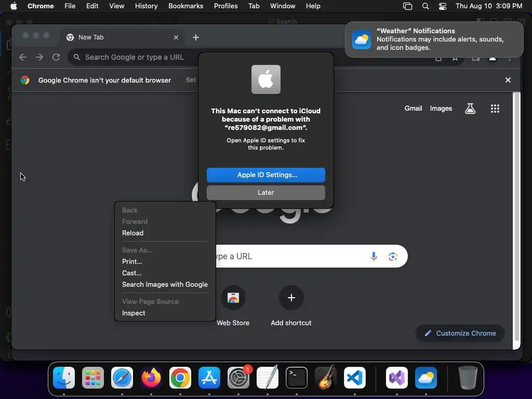Click the Chrome back arrow
Viewport: 532px width, 399px height.
(23, 57)
